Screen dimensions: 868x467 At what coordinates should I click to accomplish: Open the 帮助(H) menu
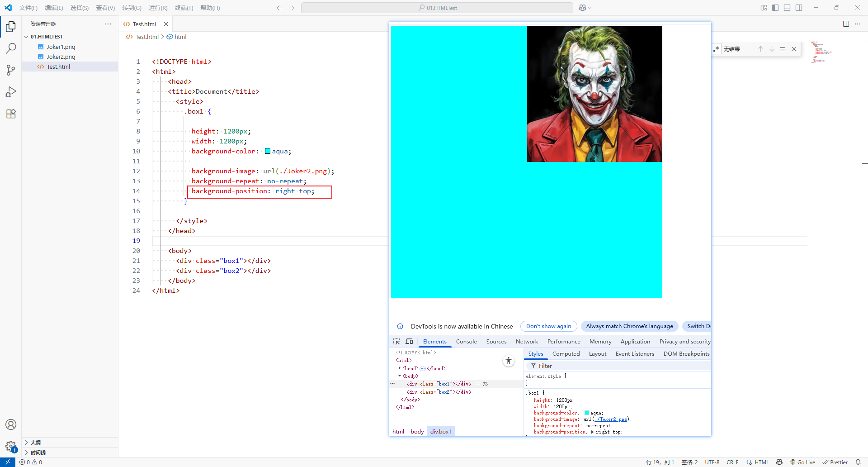(210, 8)
